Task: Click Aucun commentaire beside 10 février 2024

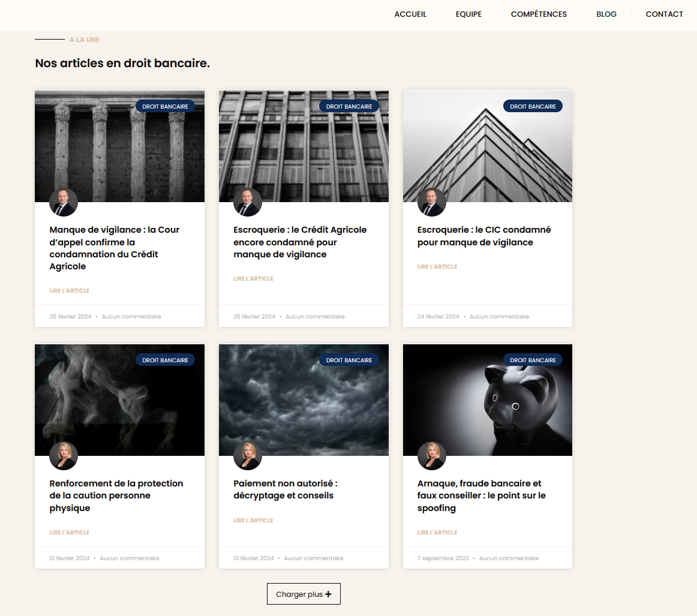Action: click(313, 558)
